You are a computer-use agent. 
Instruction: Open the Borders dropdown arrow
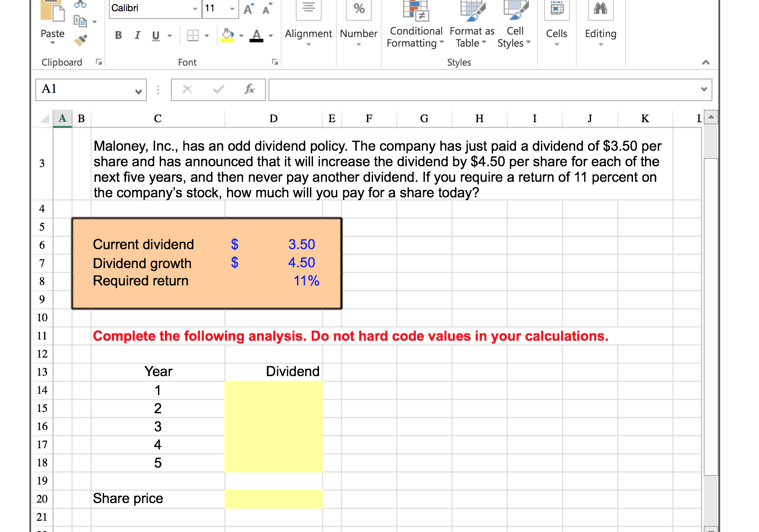[x=207, y=36]
